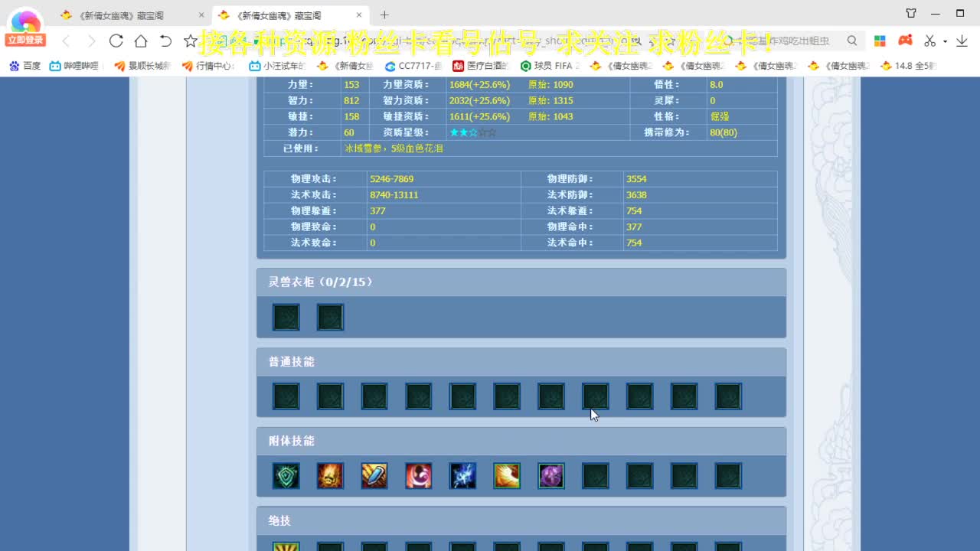The height and width of the screenshot is (551, 980).
Task: Select the blue blade skill icon
Action: pyautogui.click(x=374, y=476)
